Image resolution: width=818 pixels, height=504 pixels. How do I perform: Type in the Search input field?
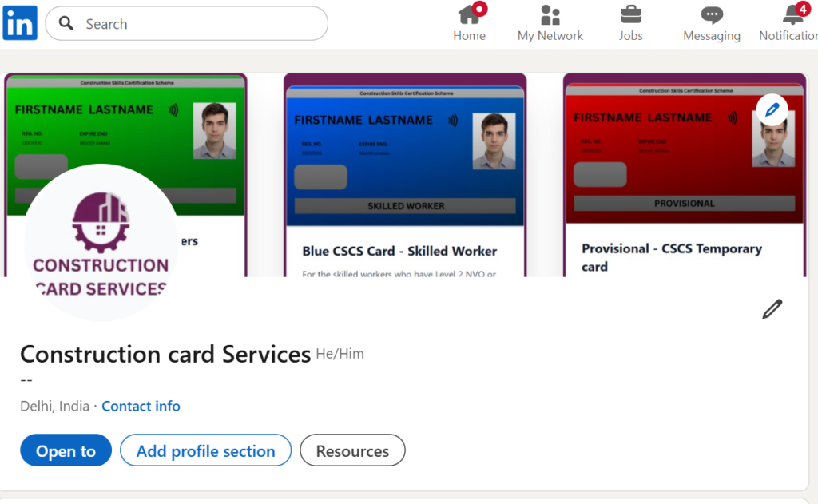tap(200, 24)
